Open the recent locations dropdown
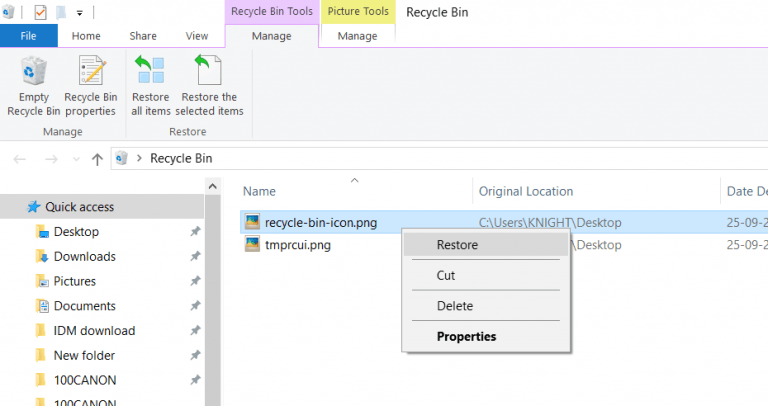 76,159
